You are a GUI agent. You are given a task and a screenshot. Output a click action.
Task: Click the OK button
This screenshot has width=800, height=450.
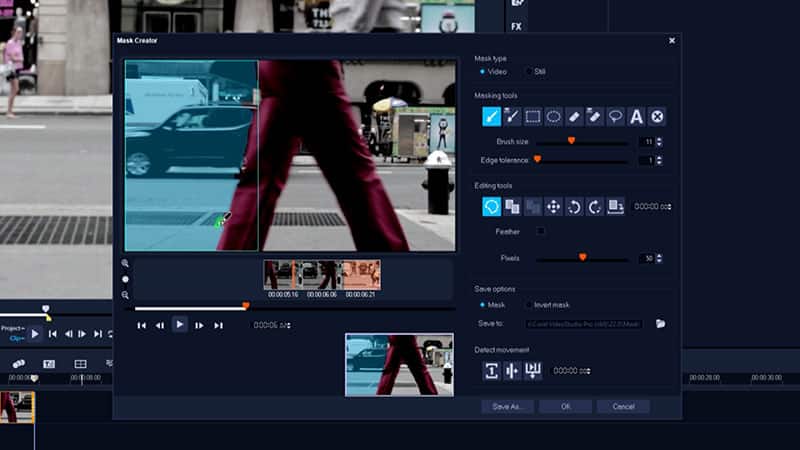(x=565, y=407)
